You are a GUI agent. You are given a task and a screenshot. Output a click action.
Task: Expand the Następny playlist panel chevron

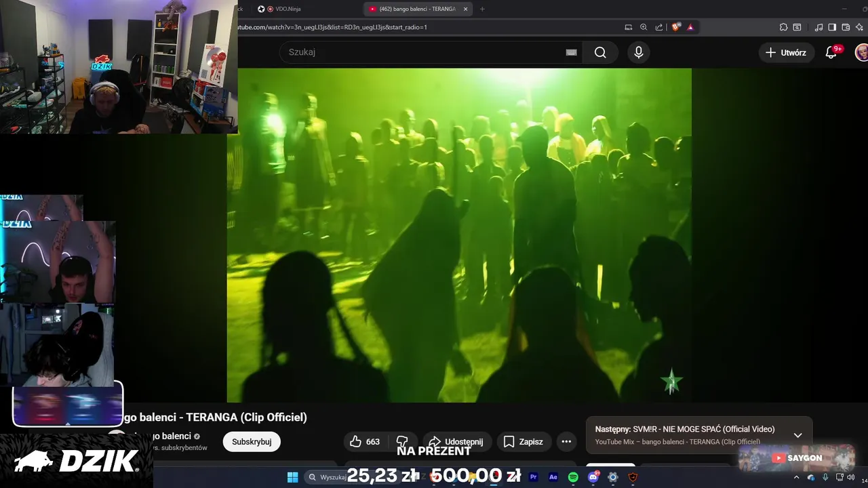[797, 435]
